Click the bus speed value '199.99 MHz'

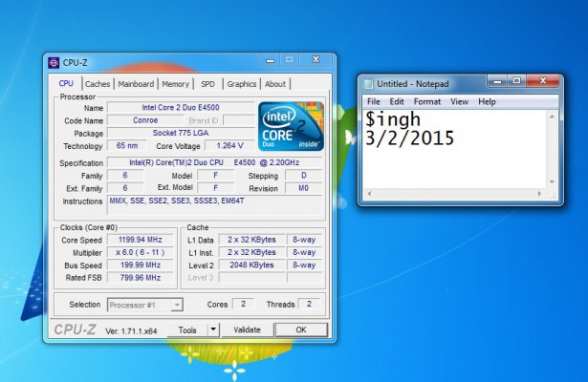[141, 265]
